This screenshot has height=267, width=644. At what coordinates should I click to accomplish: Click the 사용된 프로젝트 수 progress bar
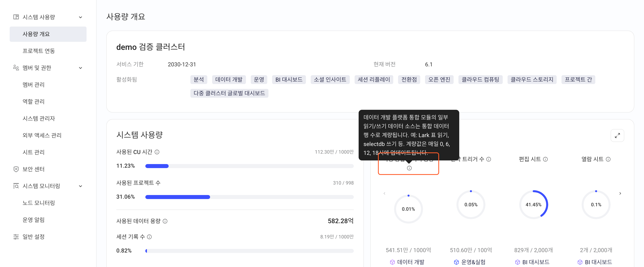click(x=249, y=197)
